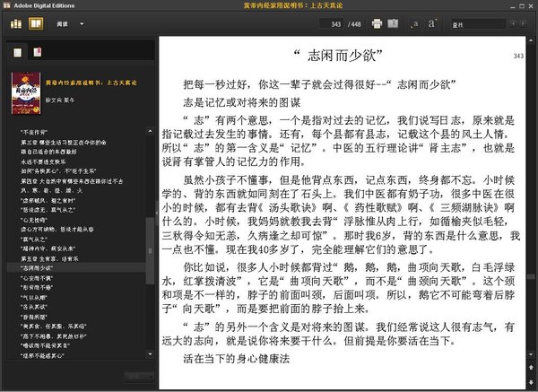This screenshot has height=392, width=538.
Task: Click page scrollbar up arrow at top
Action: point(531,41)
